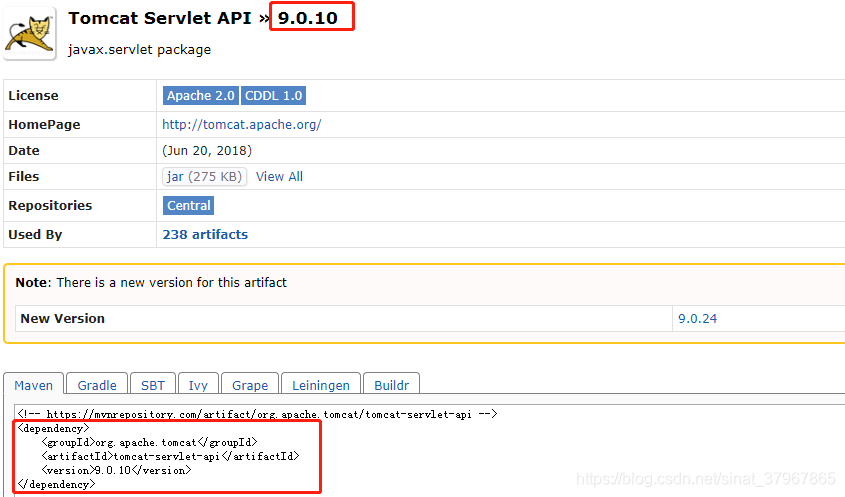The width and height of the screenshot is (845, 497).
Task: Click the artifactId tomcat-servlet-api line
Action: 170,456
